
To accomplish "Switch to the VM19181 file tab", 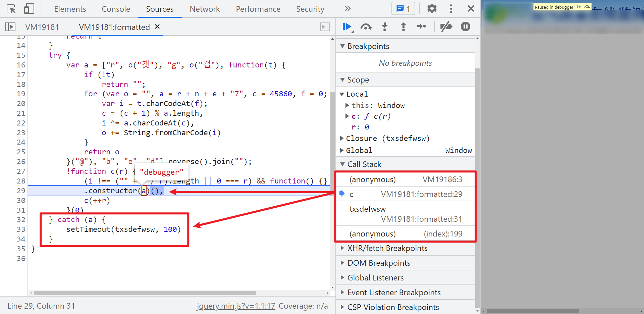I will [x=42, y=27].
